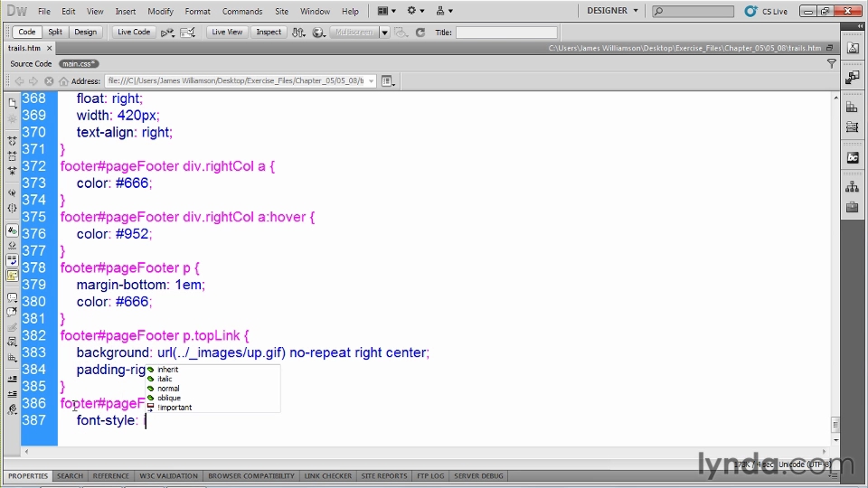
Task: Open Preview in browser globe icon
Action: (x=318, y=33)
